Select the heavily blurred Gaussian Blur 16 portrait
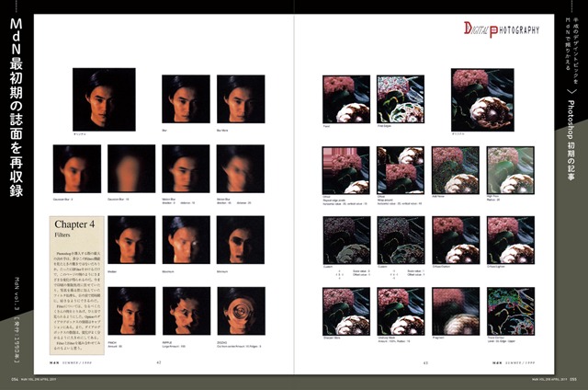 point(131,168)
